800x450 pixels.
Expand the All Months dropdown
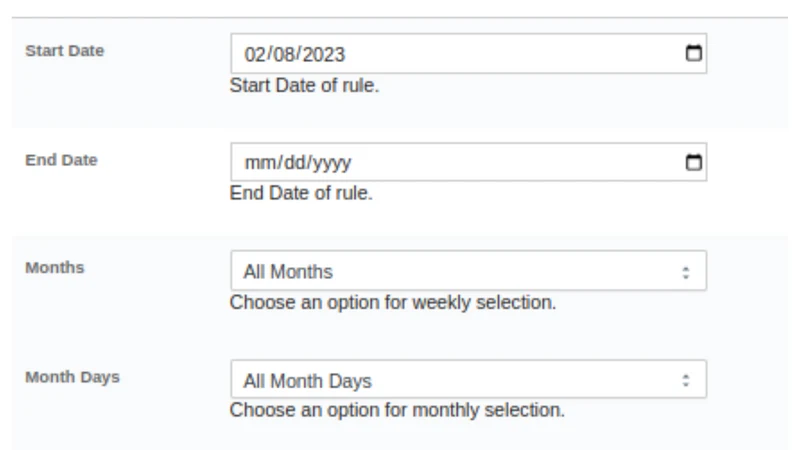point(468,271)
